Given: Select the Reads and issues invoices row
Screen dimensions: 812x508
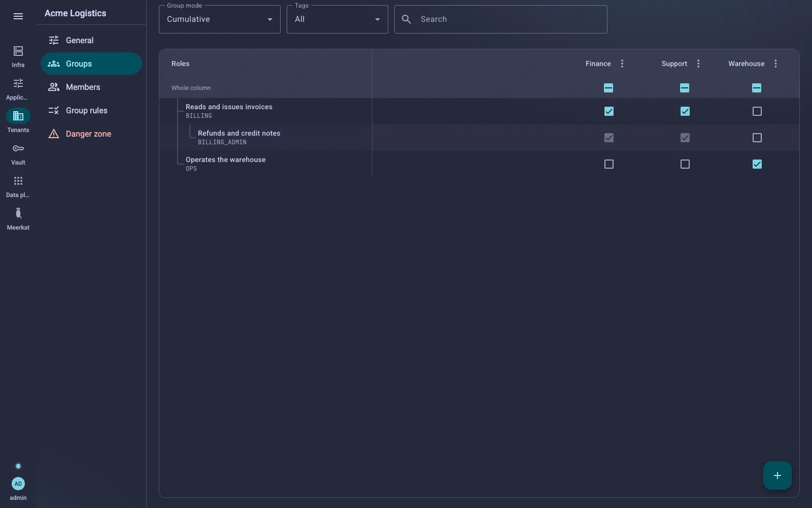Looking at the screenshot, I should point(479,111).
